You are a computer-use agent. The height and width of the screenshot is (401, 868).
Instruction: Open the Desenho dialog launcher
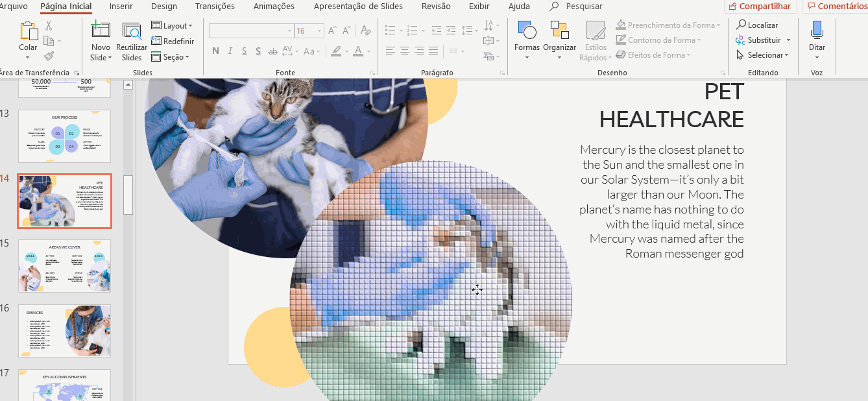723,73
